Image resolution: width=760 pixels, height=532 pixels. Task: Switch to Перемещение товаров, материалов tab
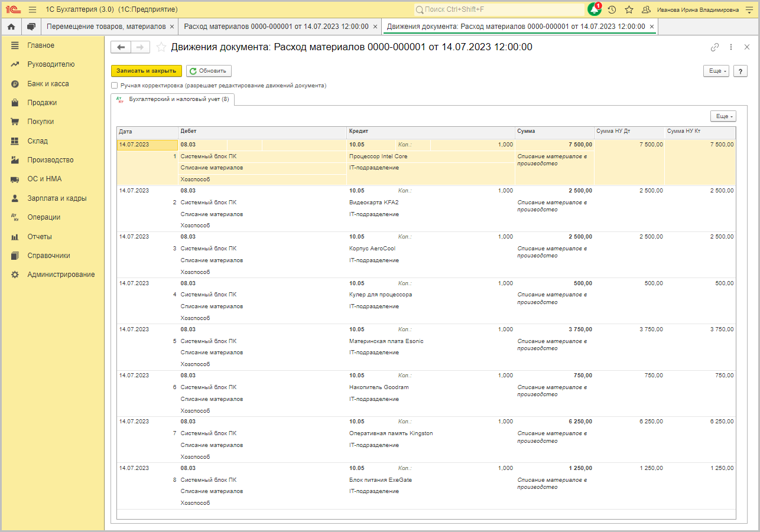(x=106, y=27)
